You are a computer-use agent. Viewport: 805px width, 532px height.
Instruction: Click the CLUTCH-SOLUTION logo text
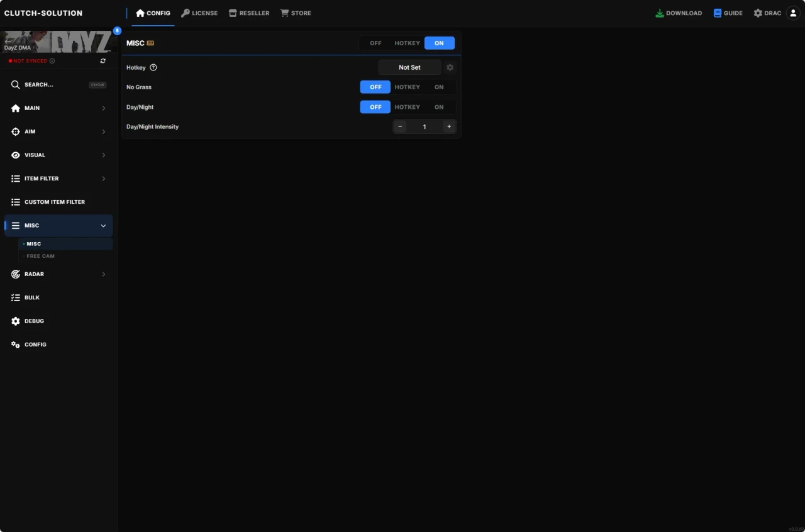coord(43,13)
